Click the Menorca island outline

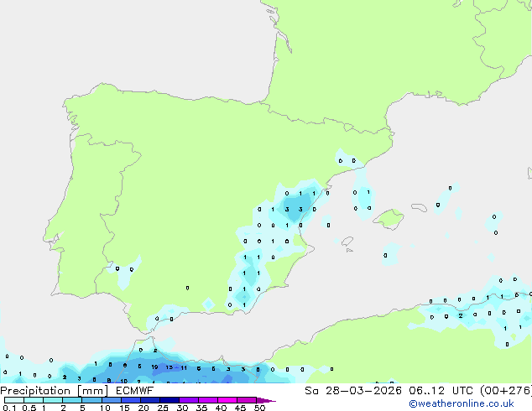(419, 207)
